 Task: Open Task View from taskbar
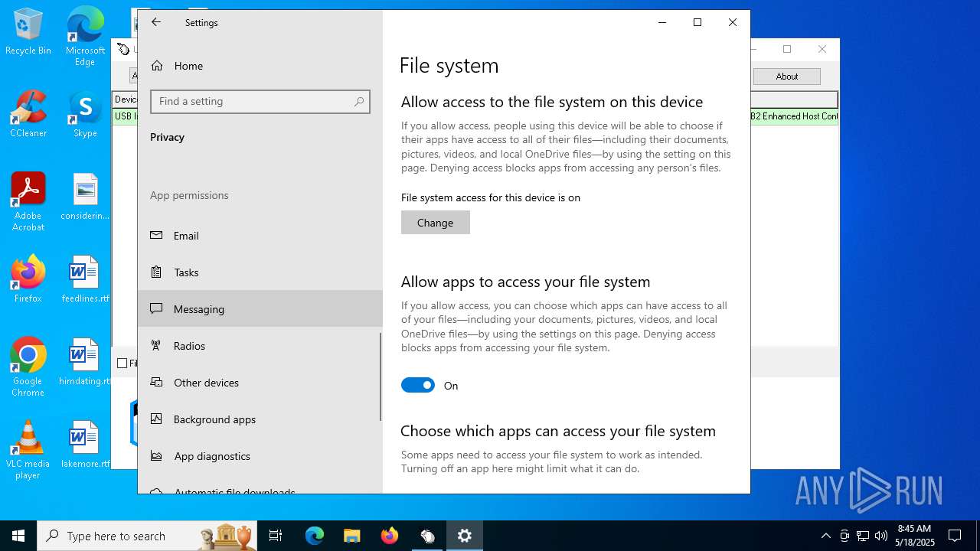[276, 536]
